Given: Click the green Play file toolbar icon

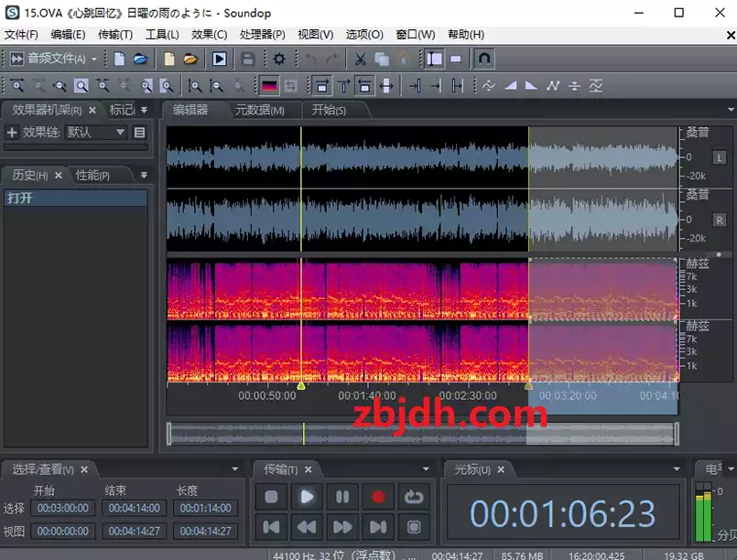Looking at the screenshot, I should (220, 59).
